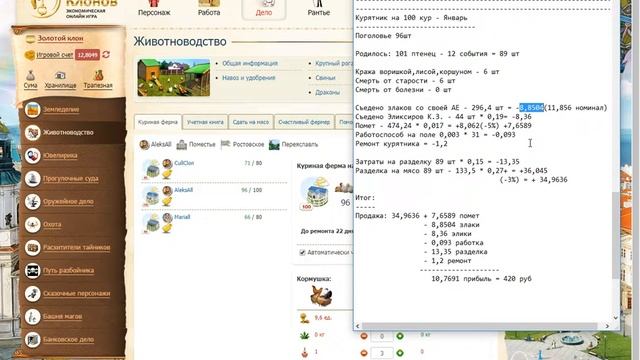Click the Золотой клон link
This screenshot has height=360, width=640.
point(60,38)
